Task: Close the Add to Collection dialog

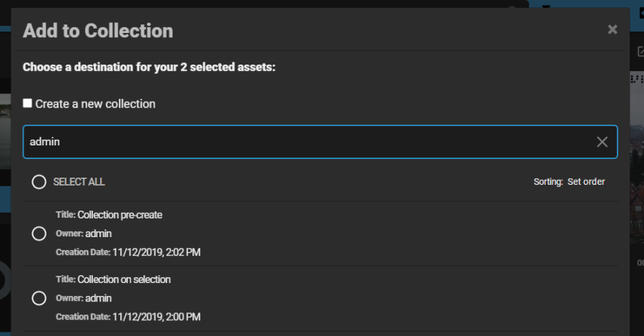Action: point(613,29)
